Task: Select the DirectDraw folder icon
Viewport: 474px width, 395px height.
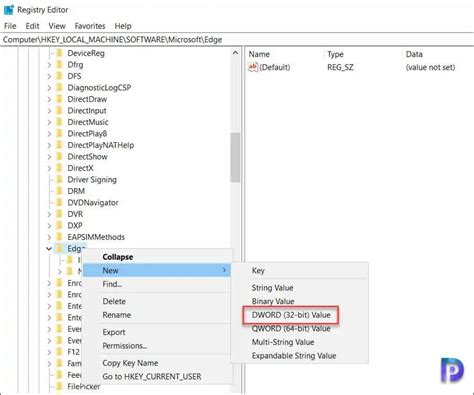Action: (x=59, y=99)
